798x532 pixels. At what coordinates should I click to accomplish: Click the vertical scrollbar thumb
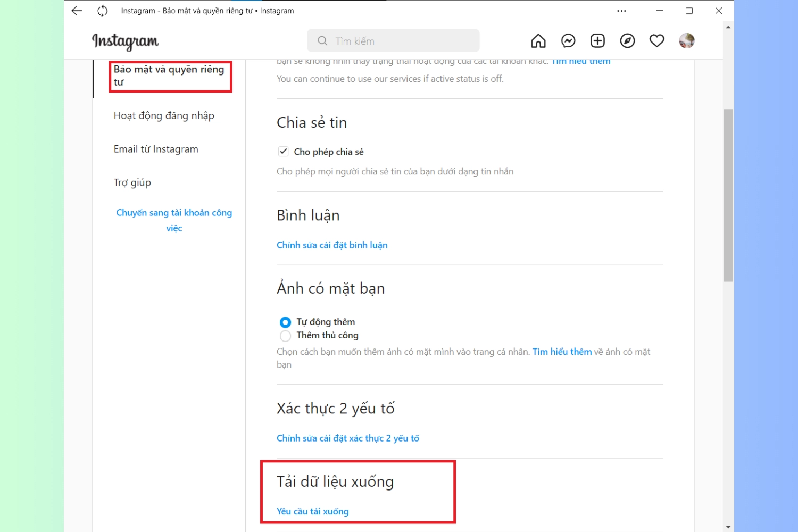coord(728,195)
